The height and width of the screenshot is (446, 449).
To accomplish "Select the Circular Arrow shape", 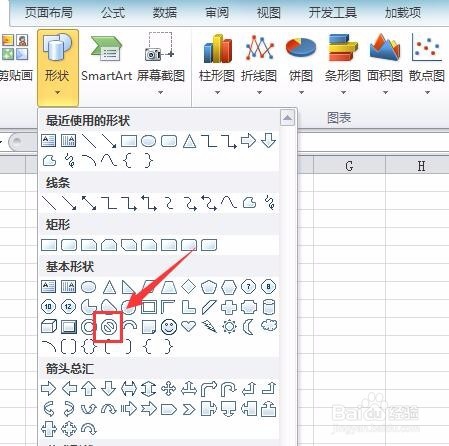I will pos(89,429).
